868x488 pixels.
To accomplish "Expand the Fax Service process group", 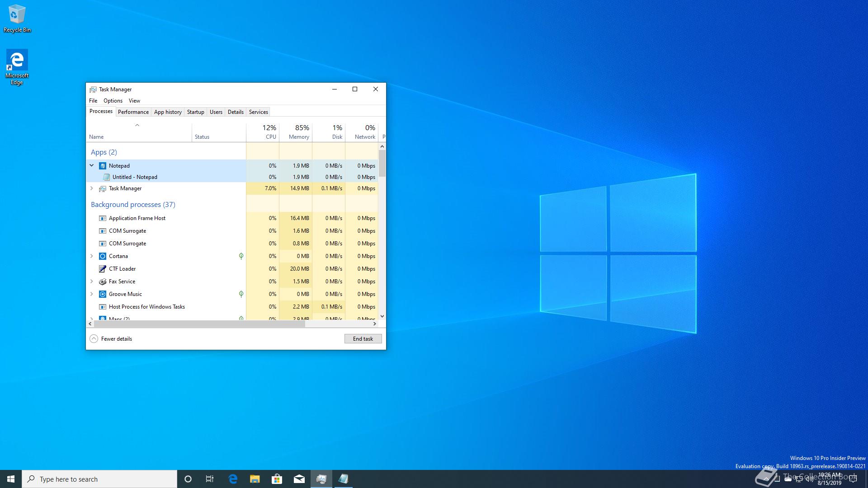I will [92, 282].
